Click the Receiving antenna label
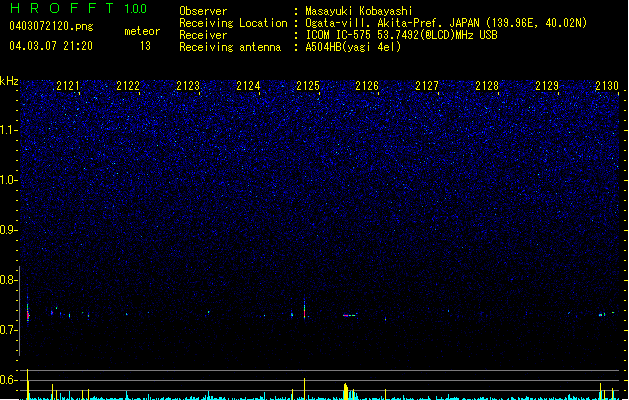 [x=230, y=47]
